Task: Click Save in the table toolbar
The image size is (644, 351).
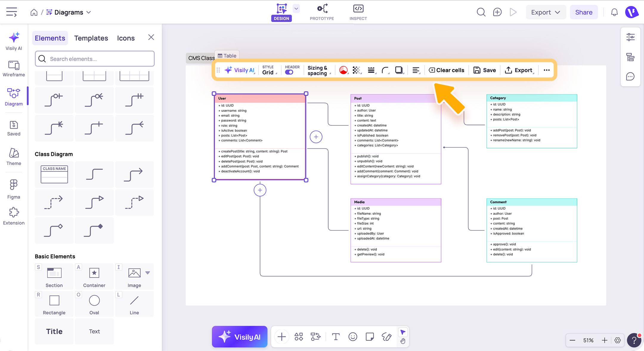Action: [484, 70]
